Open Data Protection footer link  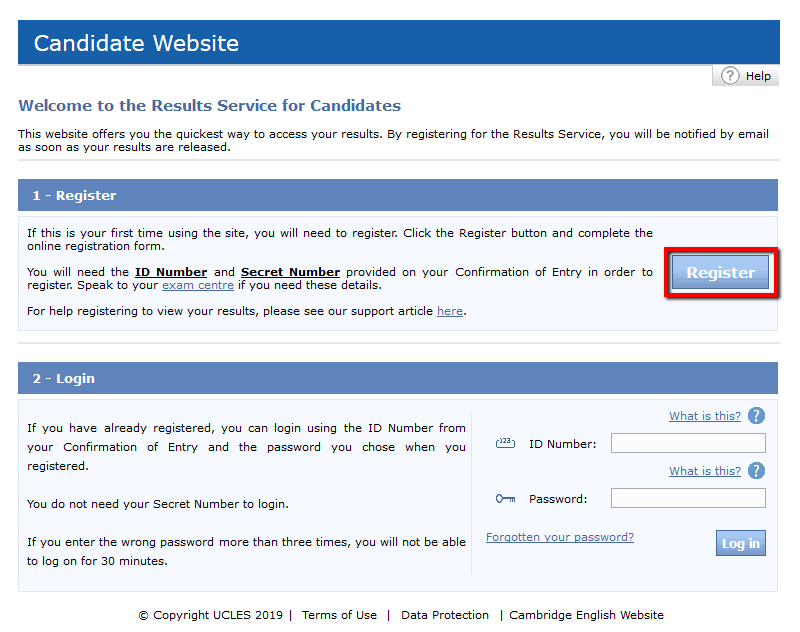click(x=445, y=615)
